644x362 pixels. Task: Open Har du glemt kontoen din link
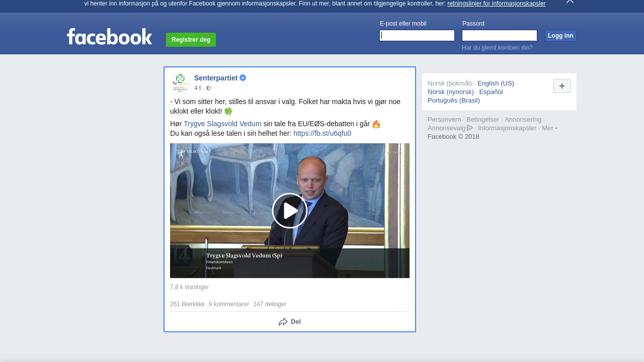click(x=497, y=48)
